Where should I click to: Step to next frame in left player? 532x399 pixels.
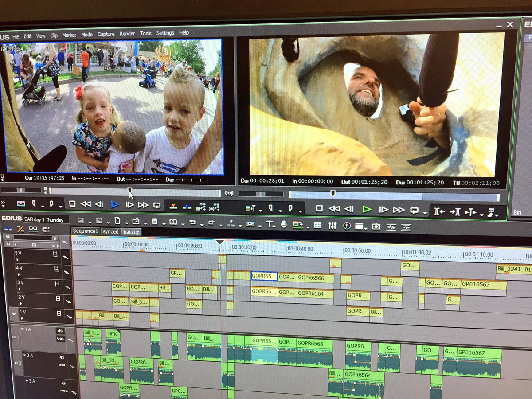pyautogui.click(x=129, y=205)
